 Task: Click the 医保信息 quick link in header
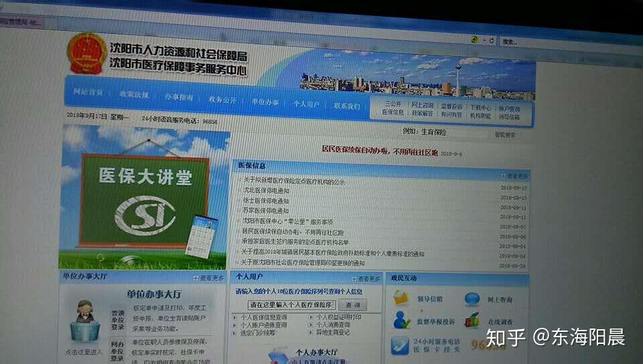coord(393,112)
